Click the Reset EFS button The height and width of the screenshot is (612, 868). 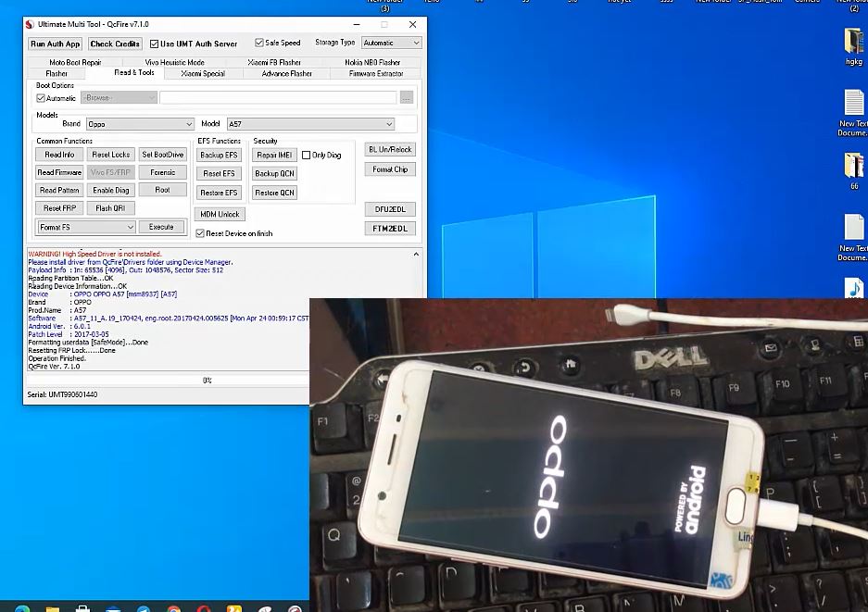click(x=219, y=173)
